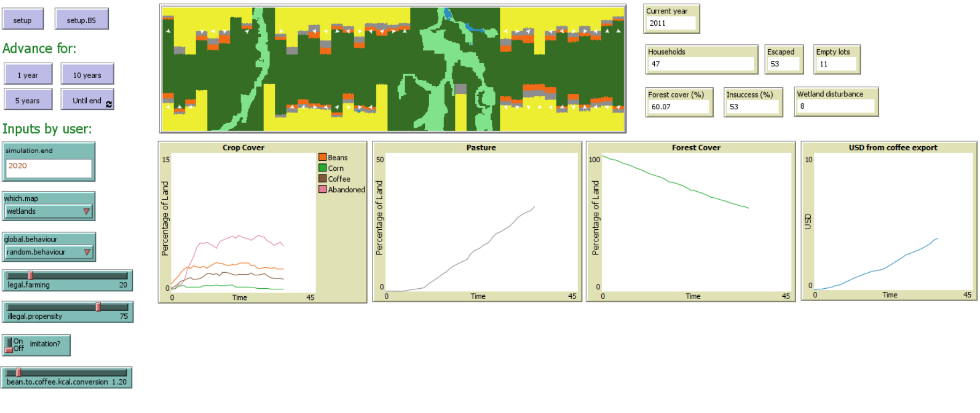Image resolution: width=980 pixels, height=413 pixels.
Task: Advance the simulation by 1 year
Action: (x=28, y=75)
